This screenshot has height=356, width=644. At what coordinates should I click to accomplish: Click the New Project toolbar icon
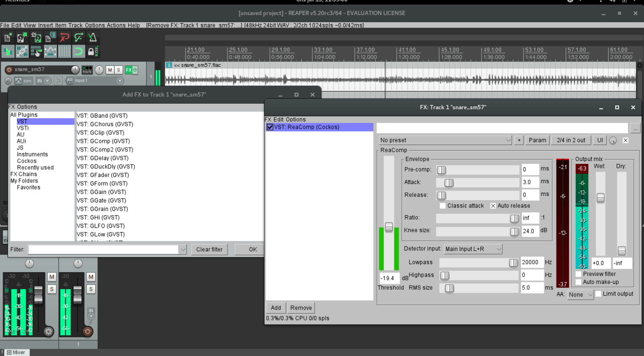point(8,37)
